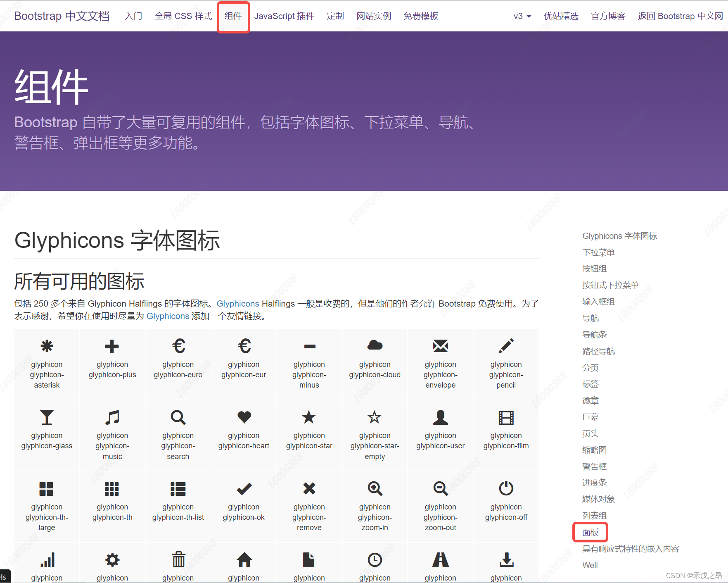The image size is (728, 583).
Task: Click the glyphicon-th-list icon
Action: (178, 489)
